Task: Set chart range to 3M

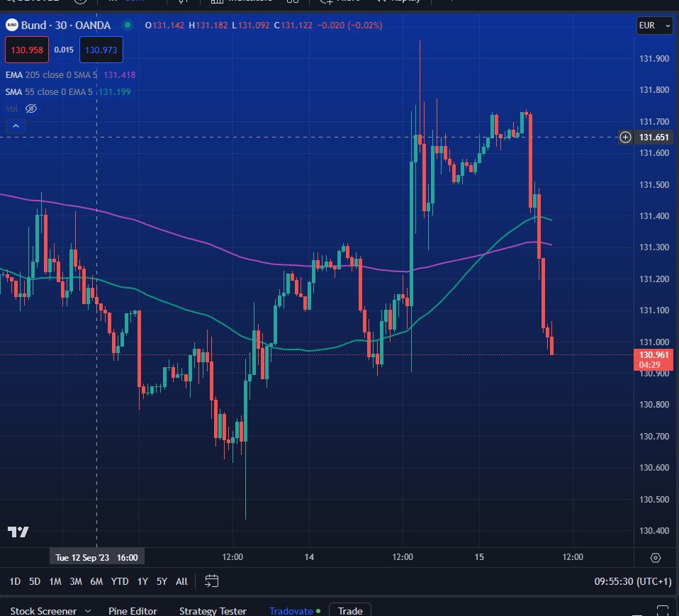Action: point(76,581)
